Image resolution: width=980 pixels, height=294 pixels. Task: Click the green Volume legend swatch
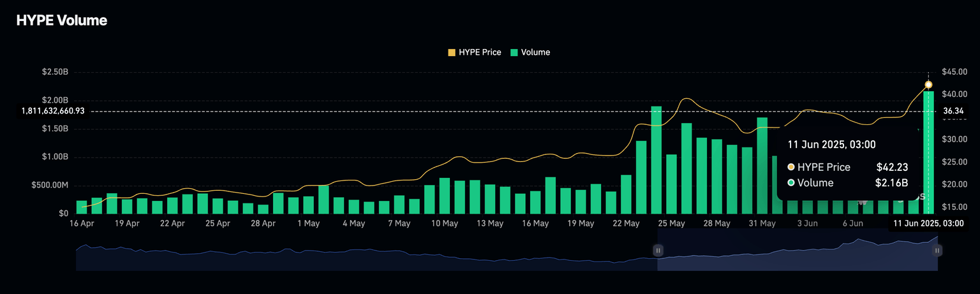[514, 52]
